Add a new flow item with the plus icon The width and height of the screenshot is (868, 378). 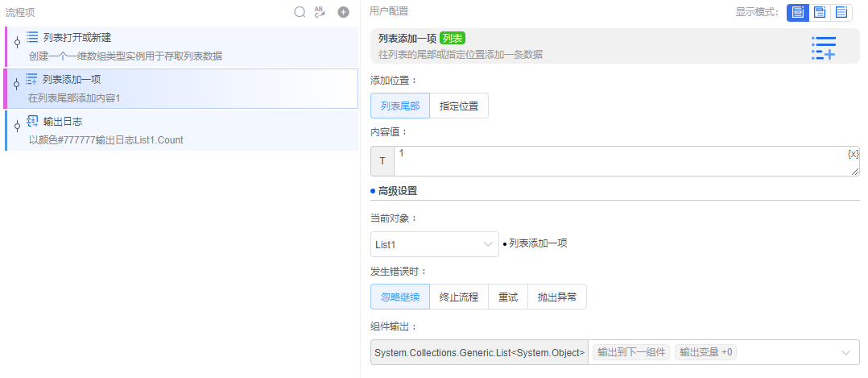click(343, 11)
